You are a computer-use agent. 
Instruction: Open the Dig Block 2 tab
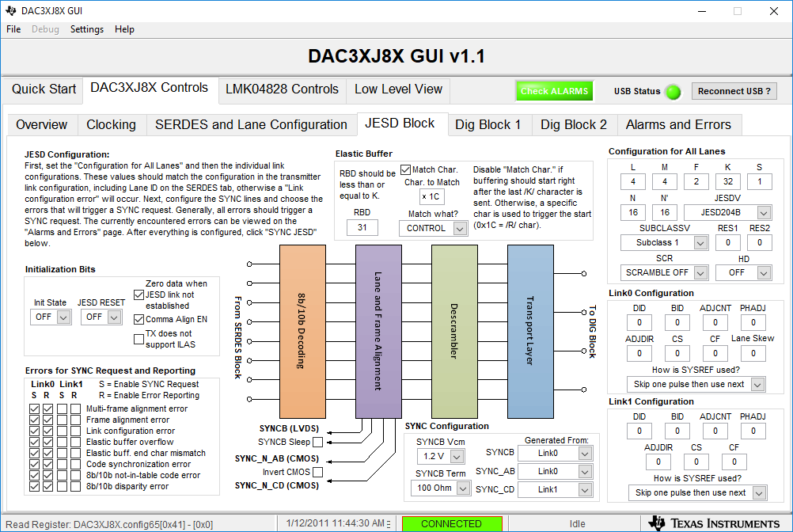(574, 125)
